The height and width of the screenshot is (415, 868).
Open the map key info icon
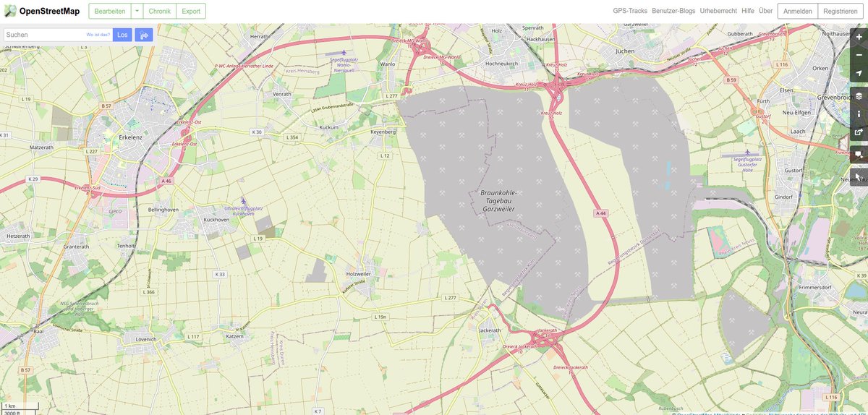(859, 114)
